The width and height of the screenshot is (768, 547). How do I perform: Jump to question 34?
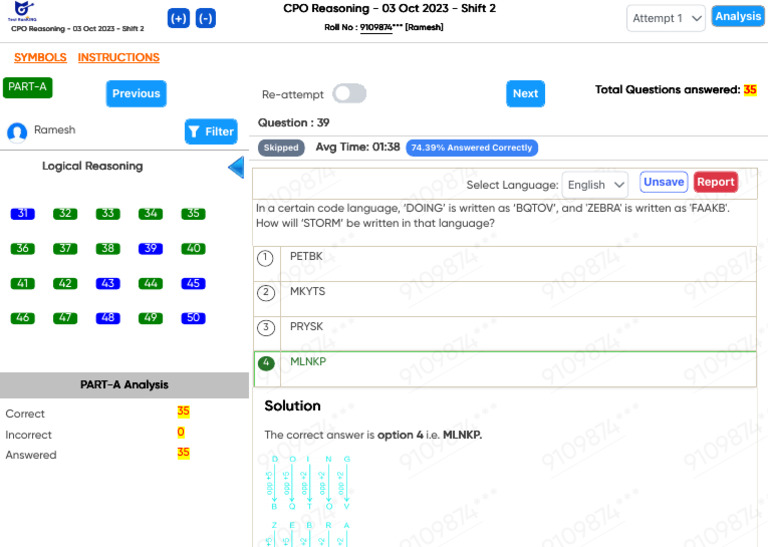[x=150, y=214]
